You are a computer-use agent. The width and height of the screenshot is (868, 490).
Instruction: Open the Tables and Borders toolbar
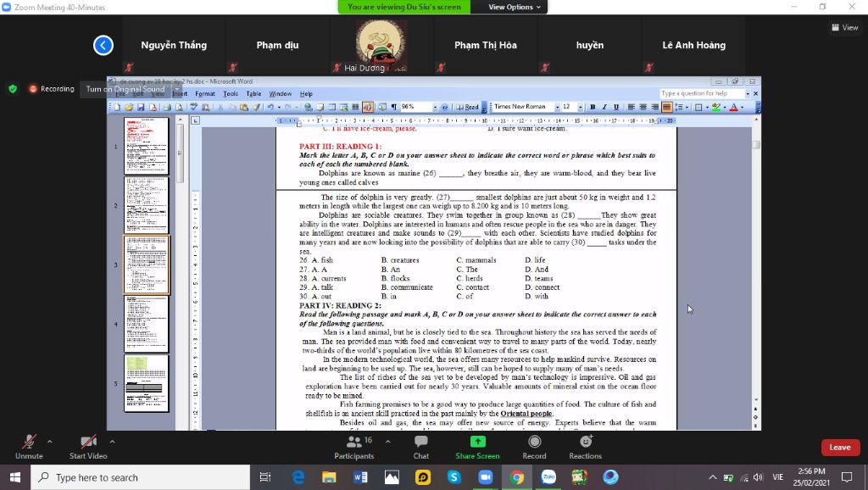(x=320, y=107)
